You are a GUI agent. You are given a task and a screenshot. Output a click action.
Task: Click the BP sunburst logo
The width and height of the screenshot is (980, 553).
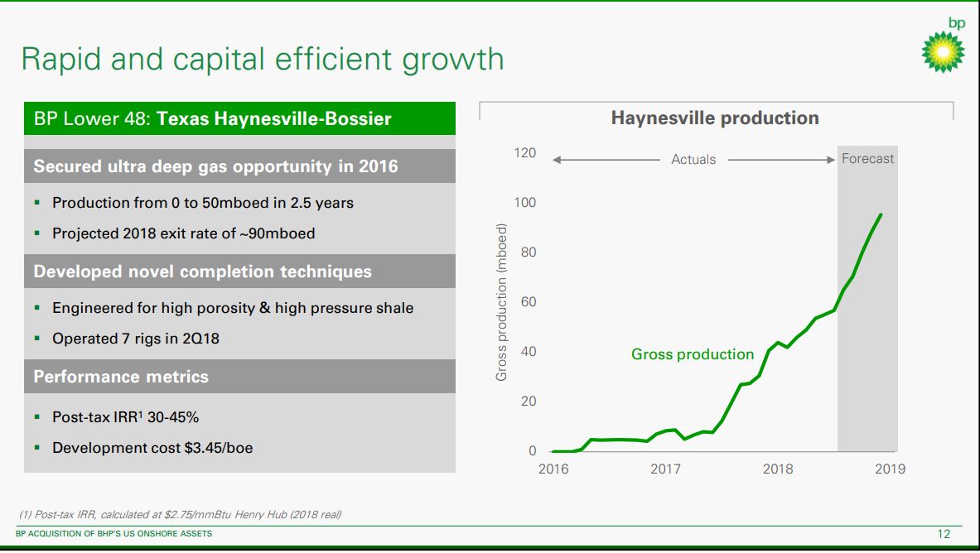pos(943,52)
